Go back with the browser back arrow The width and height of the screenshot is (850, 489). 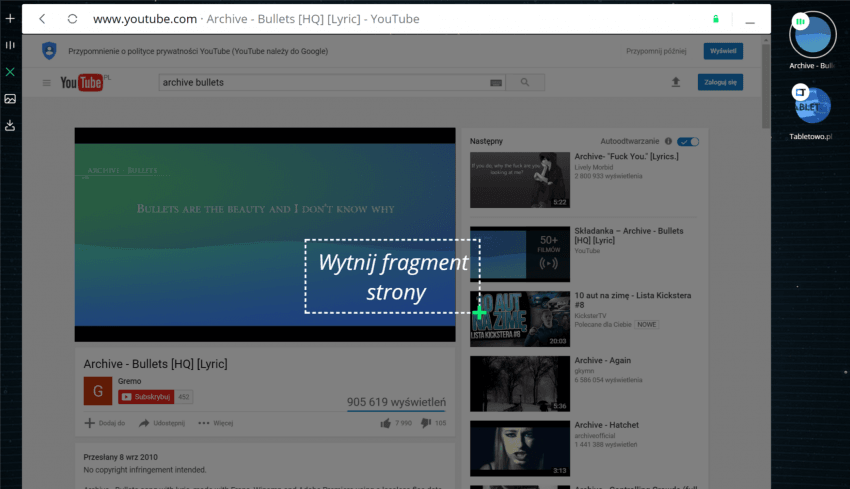pos(42,19)
